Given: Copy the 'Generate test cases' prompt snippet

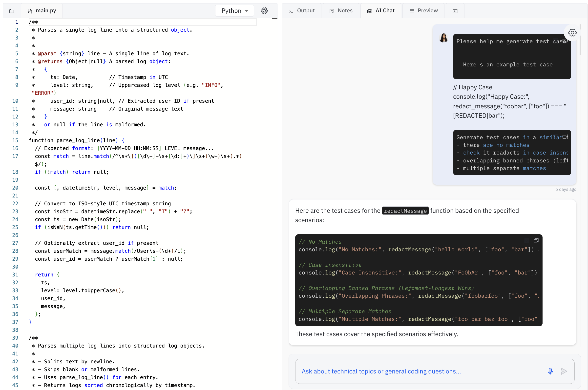Looking at the screenshot, I should [x=565, y=136].
